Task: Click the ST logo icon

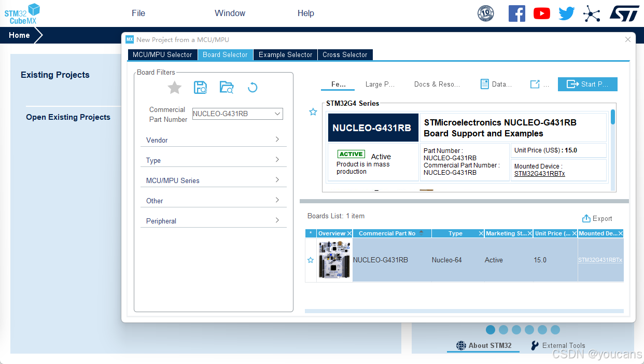Action: [x=624, y=13]
